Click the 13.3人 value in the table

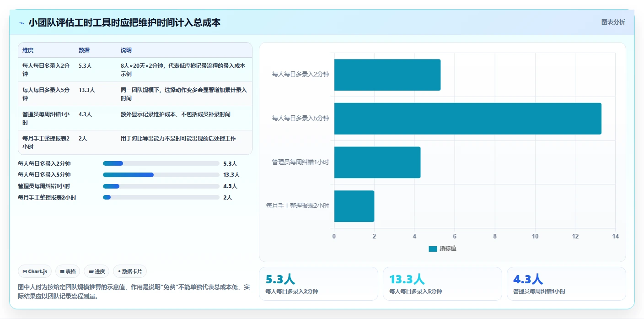coord(87,90)
